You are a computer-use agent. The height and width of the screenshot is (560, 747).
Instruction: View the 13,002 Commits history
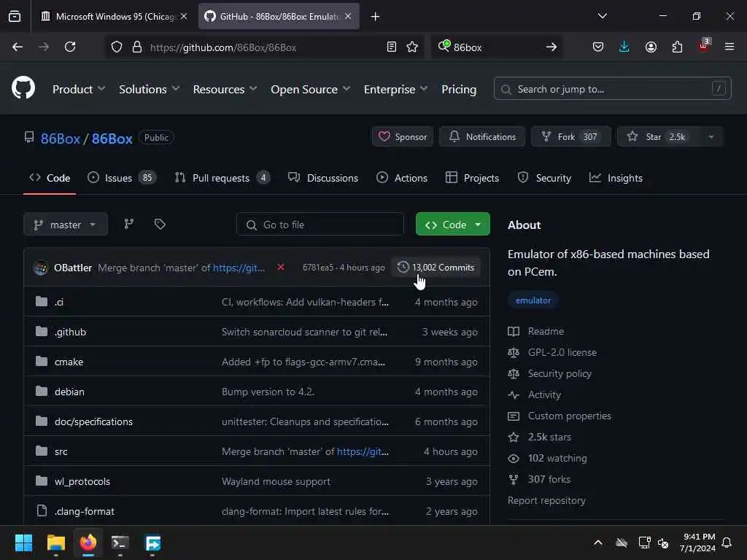pyautogui.click(x=436, y=267)
